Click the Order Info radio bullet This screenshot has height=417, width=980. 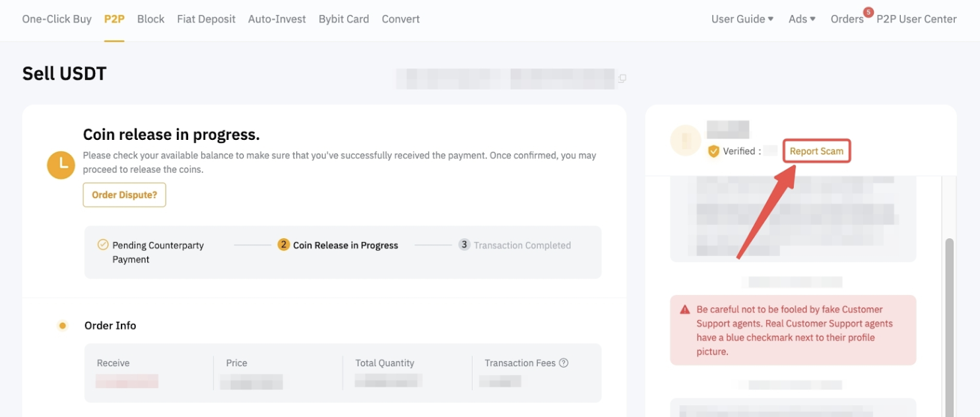63,325
